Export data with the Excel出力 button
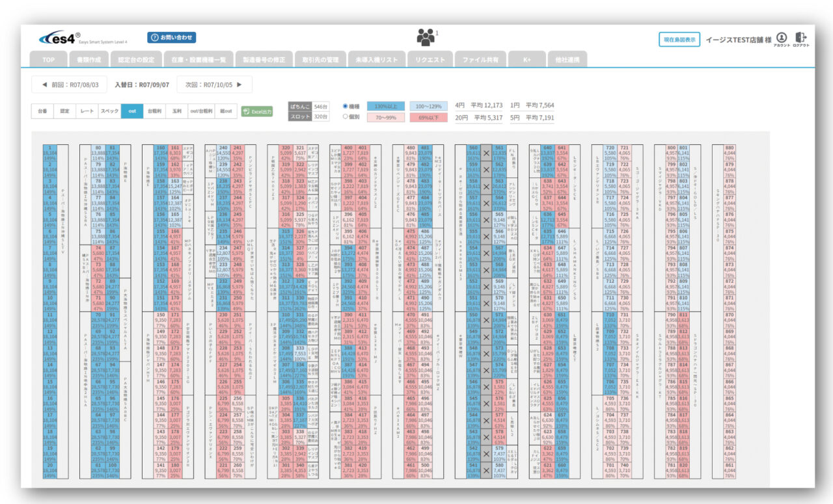 pyautogui.click(x=257, y=111)
